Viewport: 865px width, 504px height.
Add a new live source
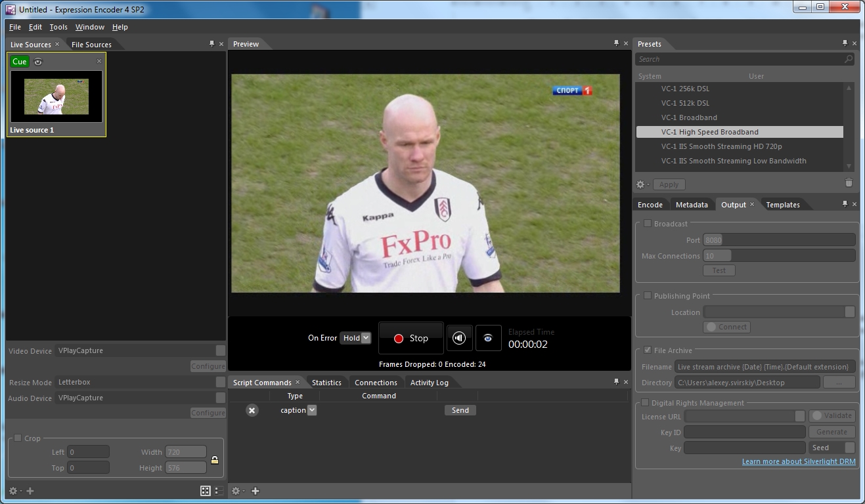coord(30,491)
